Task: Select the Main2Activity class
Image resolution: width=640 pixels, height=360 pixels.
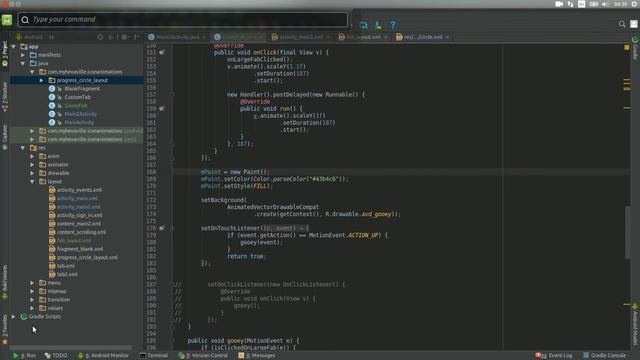Action: [x=80, y=114]
